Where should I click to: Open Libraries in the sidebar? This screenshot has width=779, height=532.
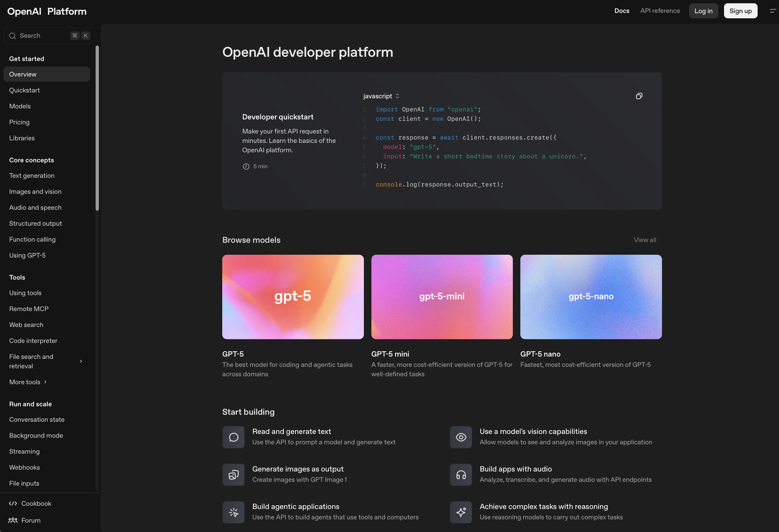pos(22,138)
